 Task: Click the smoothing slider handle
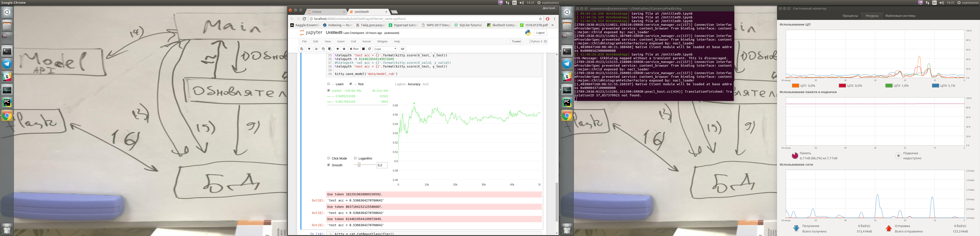[359, 165]
